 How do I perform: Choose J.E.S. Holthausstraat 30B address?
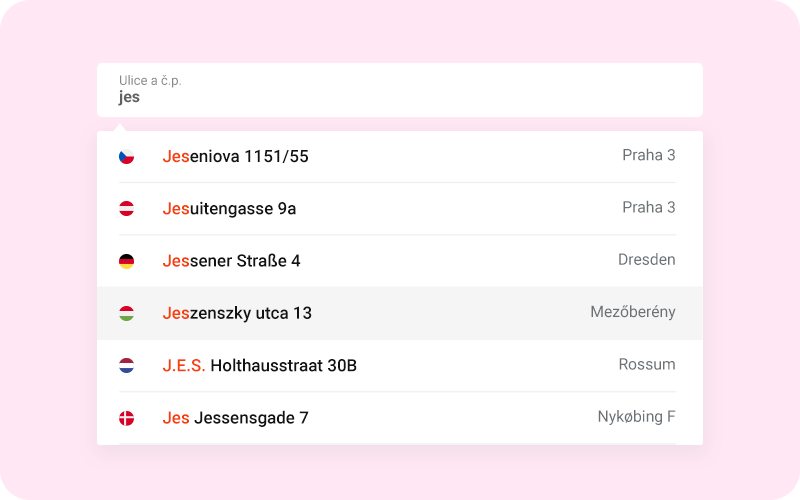259,365
